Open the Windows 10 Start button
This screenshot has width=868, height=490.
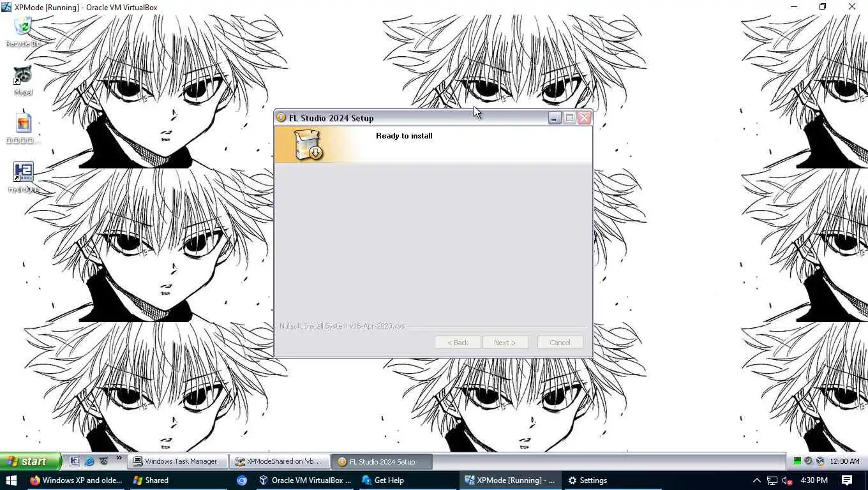click(x=11, y=480)
